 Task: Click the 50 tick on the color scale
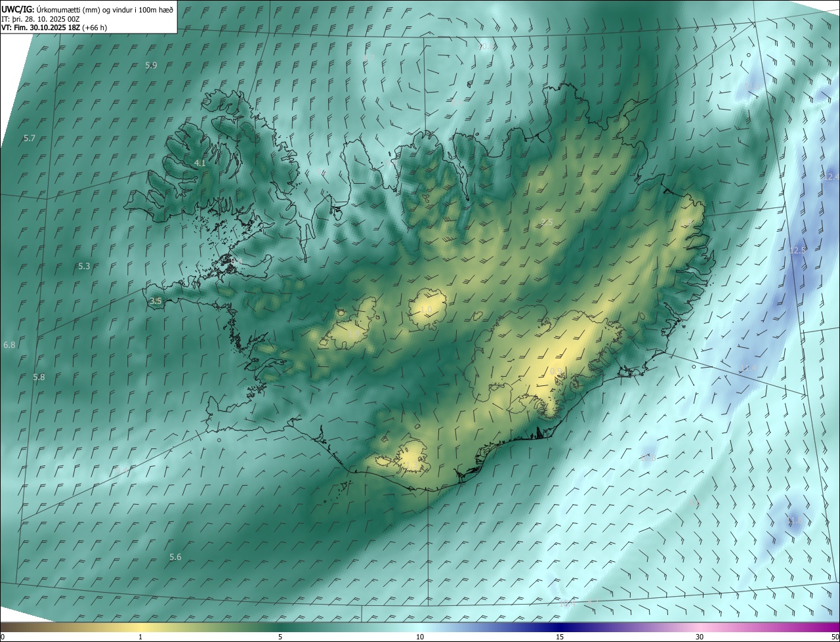click(835, 637)
